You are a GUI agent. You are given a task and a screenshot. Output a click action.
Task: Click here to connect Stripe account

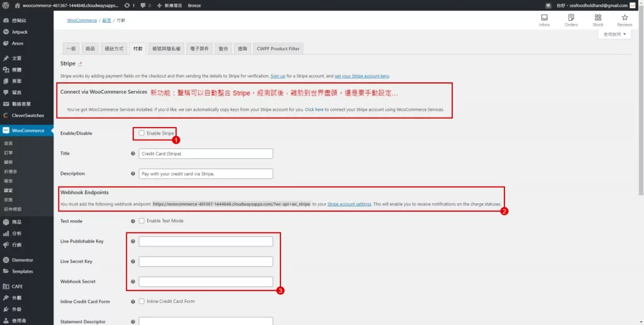tap(314, 109)
